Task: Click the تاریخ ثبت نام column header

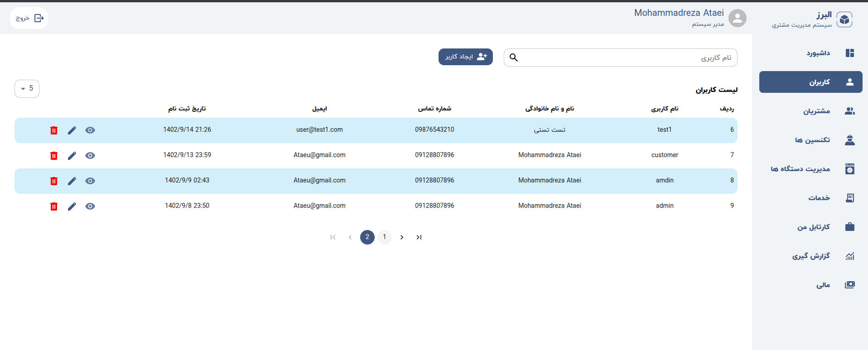Action: coord(187,109)
